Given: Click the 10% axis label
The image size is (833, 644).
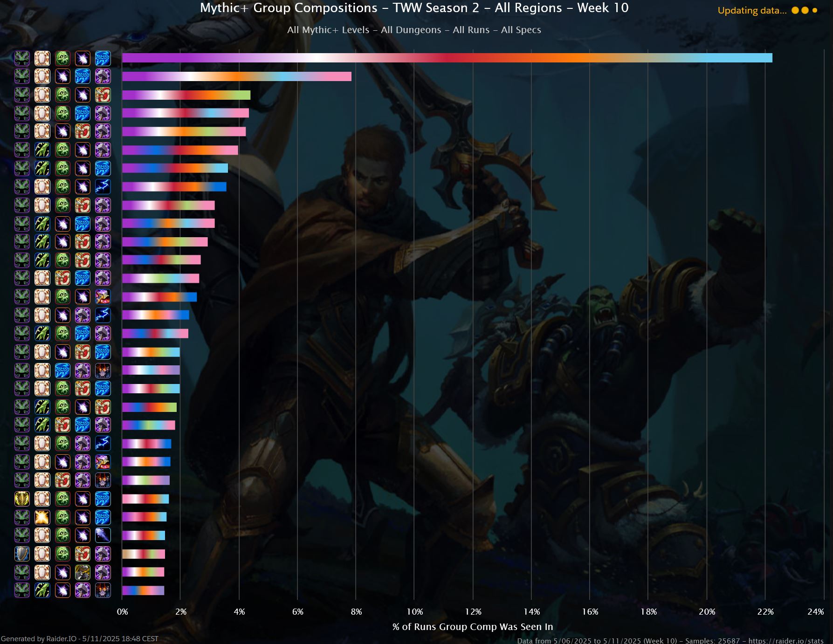Looking at the screenshot, I should (x=415, y=612).
